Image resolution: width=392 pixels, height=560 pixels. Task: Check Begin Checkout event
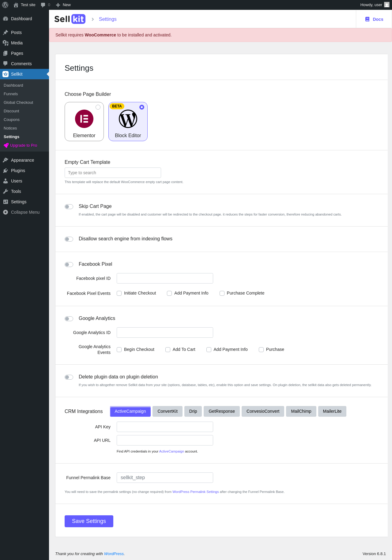119,350
